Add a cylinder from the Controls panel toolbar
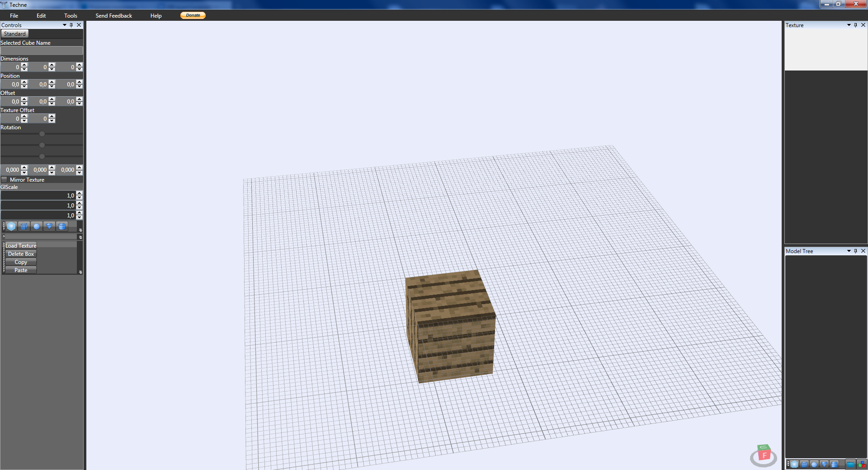This screenshot has width=868, height=470. click(x=62, y=226)
